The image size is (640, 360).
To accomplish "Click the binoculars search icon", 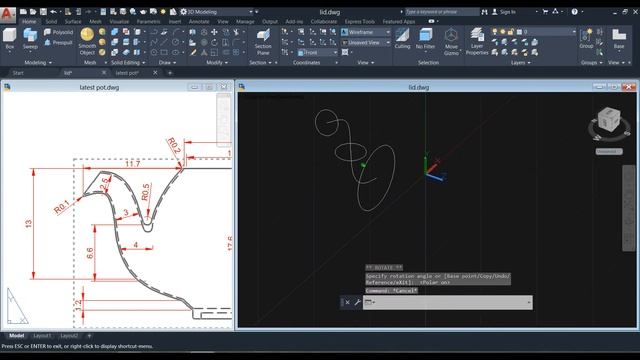I will point(484,12).
